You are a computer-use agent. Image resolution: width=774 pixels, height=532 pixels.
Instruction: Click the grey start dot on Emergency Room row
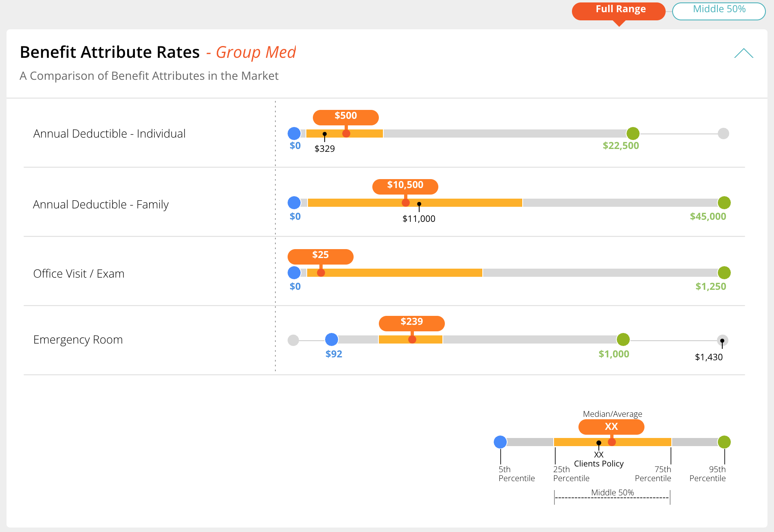[293, 340]
